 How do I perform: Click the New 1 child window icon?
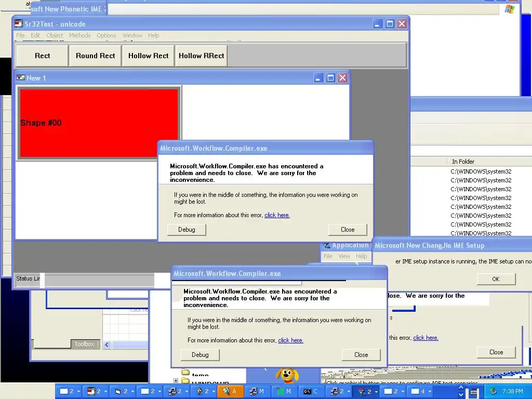(21, 78)
